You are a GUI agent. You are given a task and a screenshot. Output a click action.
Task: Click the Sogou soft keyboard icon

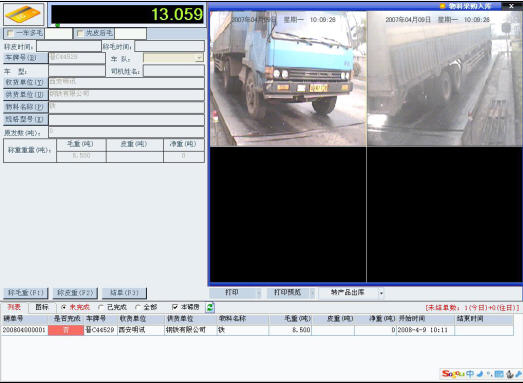coord(499,374)
